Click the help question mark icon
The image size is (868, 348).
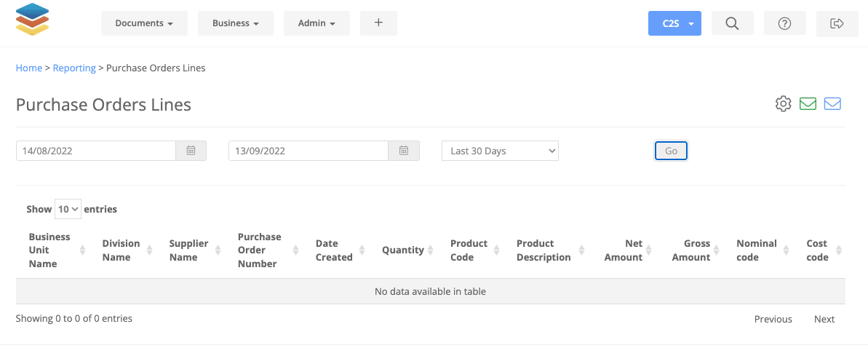click(x=784, y=23)
